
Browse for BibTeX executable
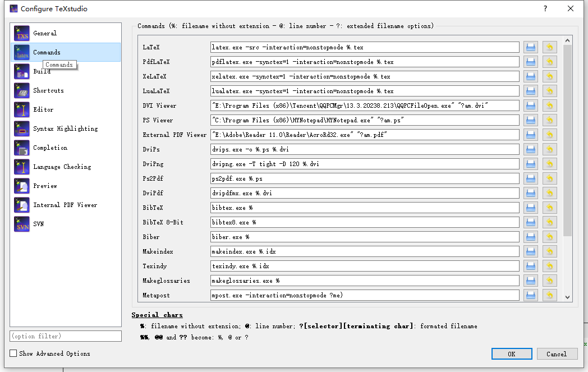531,208
